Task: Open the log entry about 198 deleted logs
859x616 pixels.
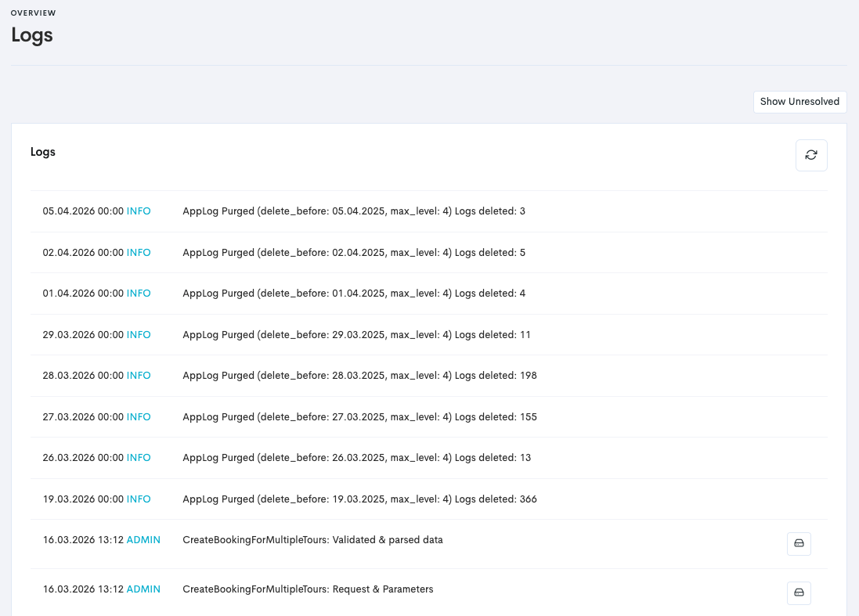Action: click(x=359, y=376)
